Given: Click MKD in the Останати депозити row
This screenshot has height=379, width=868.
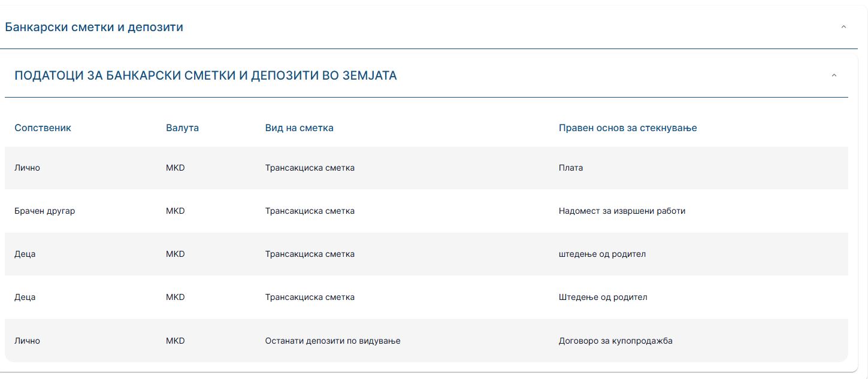Looking at the screenshot, I should point(175,341).
